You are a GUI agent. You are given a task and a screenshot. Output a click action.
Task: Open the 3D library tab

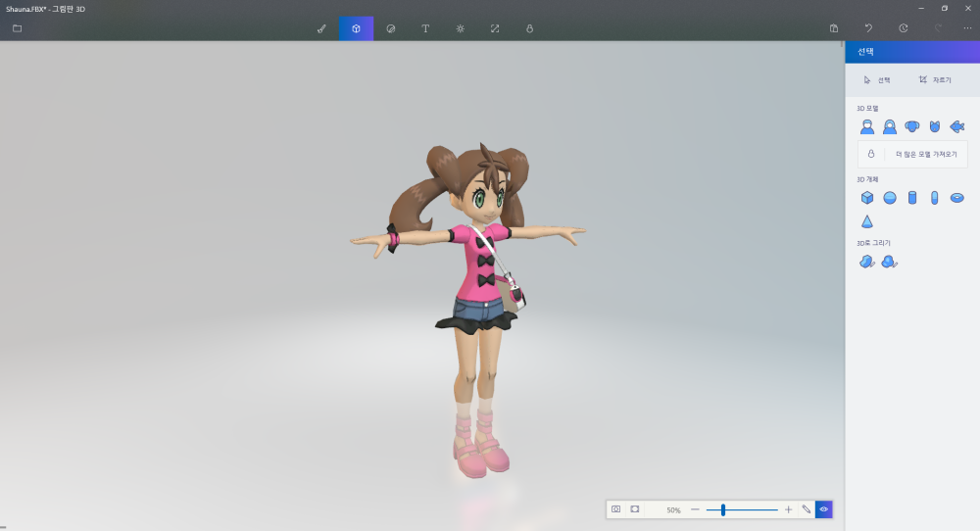529,28
